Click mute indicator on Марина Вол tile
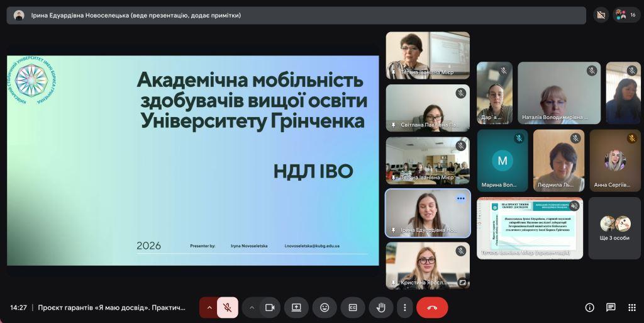Image resolution: width=644 pixels, height=323 pixels. tap(519, 138)
